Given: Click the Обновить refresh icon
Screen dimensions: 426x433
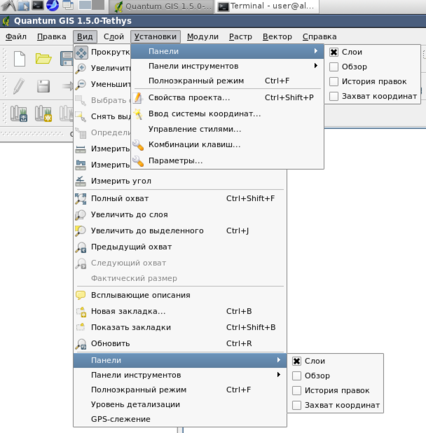Looking at the screenshot, I should (x=80, y=343).
